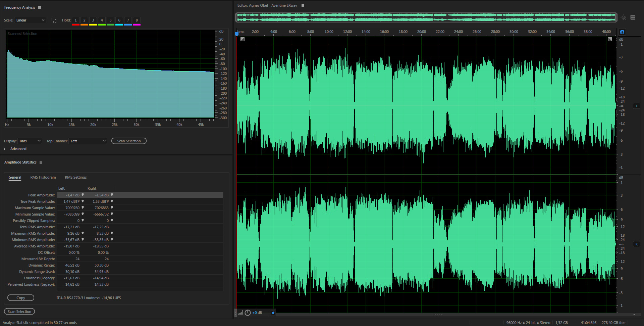Toggle the right channel R button

point(636,244)
